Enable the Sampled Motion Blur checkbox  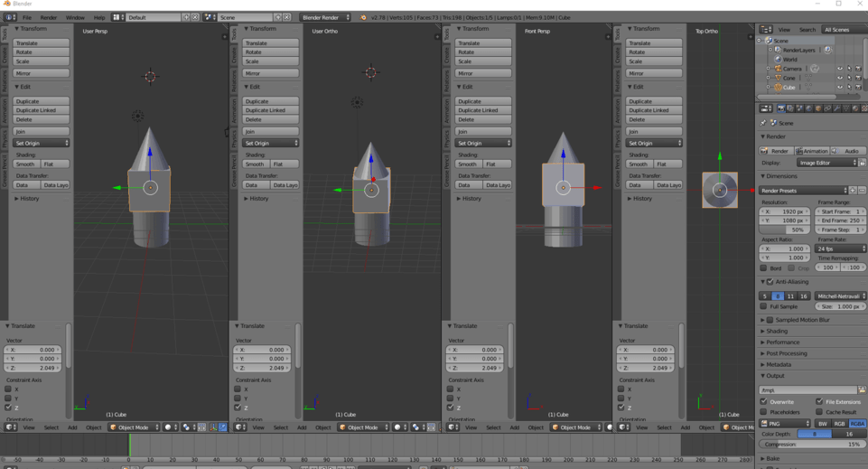[770, 320]
